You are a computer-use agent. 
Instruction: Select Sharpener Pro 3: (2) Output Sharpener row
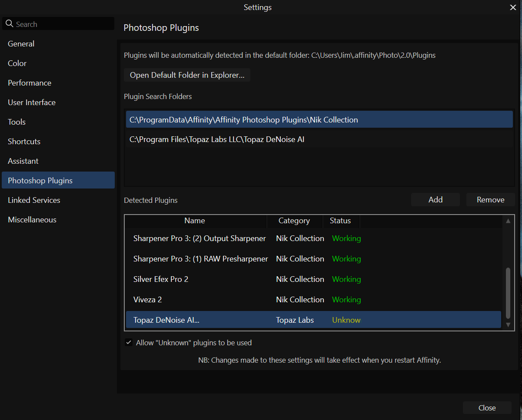[x=313, y=238]
